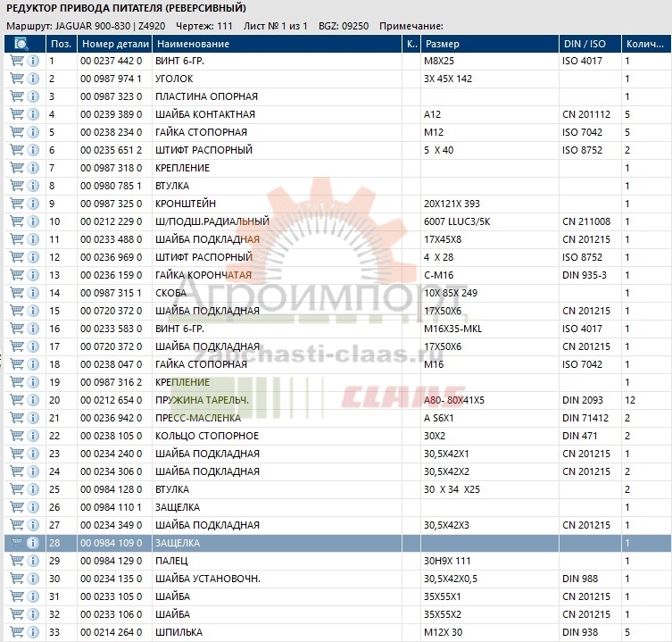
Task: Add КОЛЬЦО СТОПОРНОЕ to cart
Action: (17, 436)
